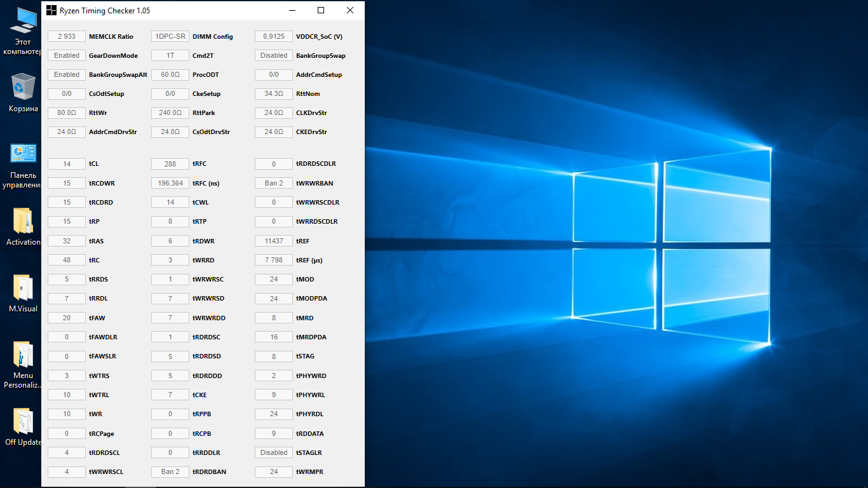This screenshot has width=868, height=488.
Task: Click the tSTAGLR Disabled field
Action: pyautogui.click(x=274, y=453)
